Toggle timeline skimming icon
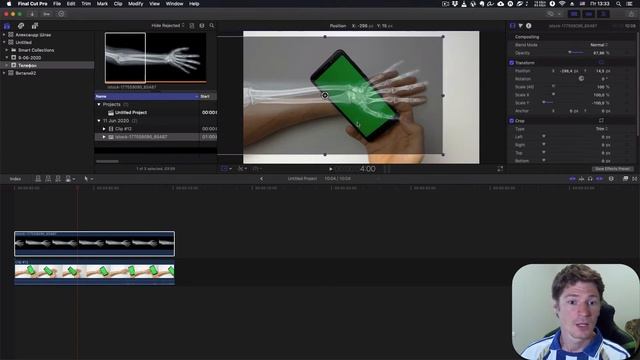The height and width of the screenshot is (360, 640). point(573,179)
